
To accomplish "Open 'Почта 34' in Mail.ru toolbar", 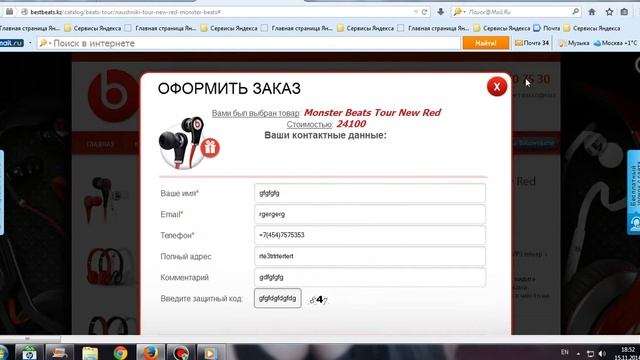I will pyautogui.click(x=532, y=43).
